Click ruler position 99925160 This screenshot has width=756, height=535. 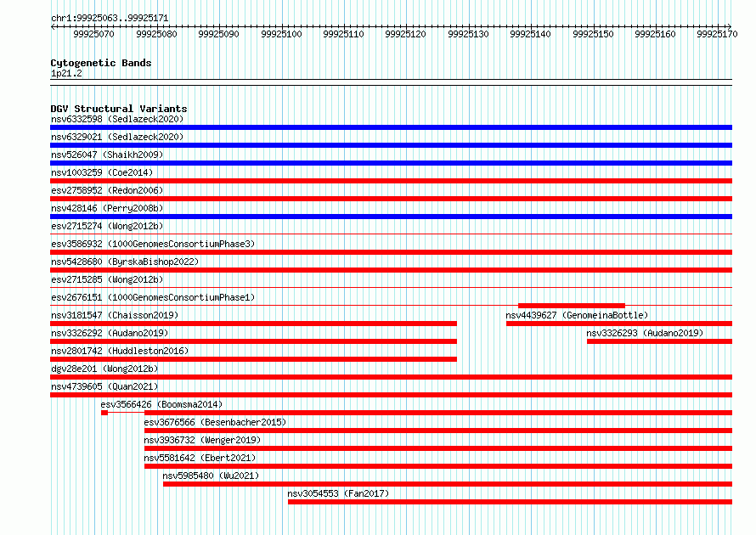point(656,34)
